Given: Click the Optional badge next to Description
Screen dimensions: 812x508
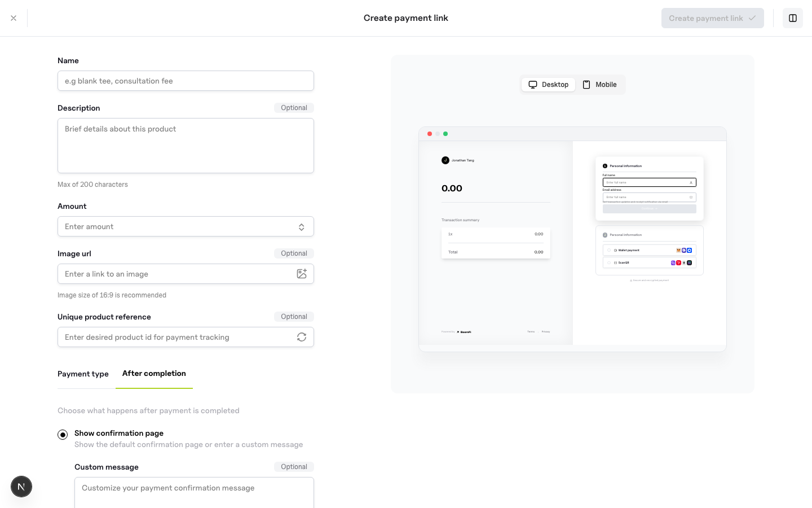Looking at the screenshot, I should pyautogui.click(x=294, y=108).
